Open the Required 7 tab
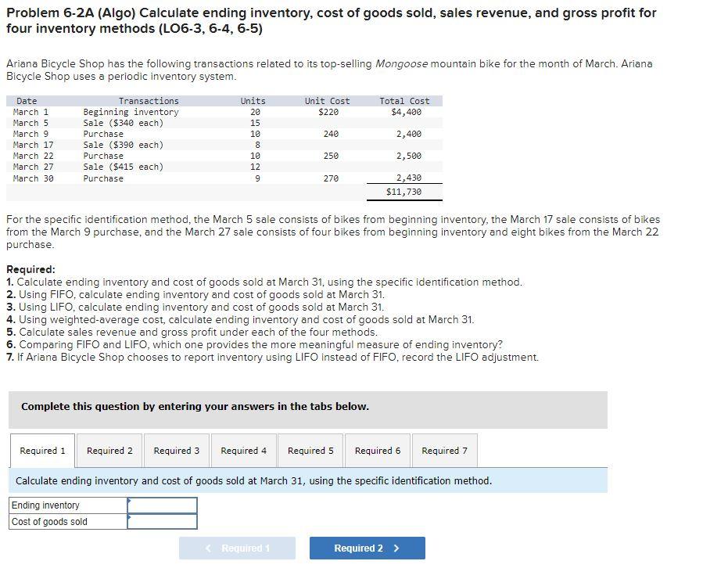This screenshot has width=728, height=579. (x=444, y=450)
